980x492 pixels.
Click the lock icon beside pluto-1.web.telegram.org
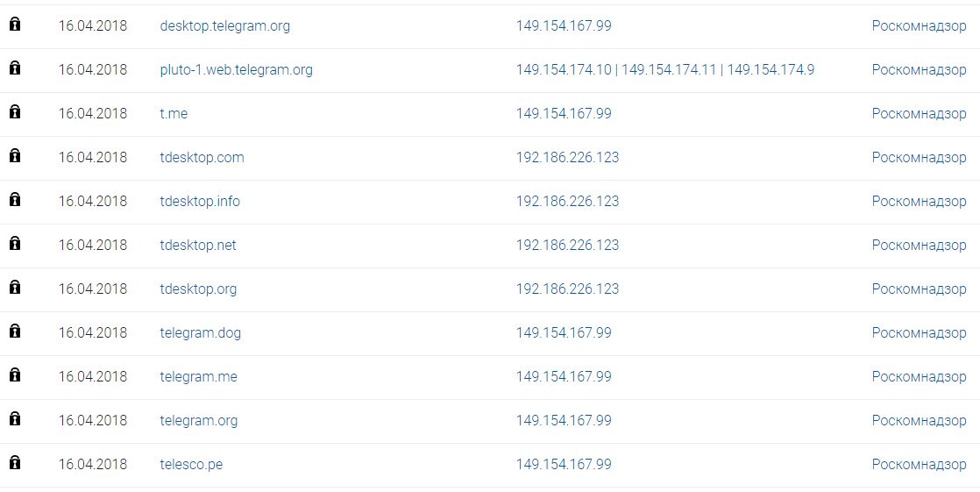pos(15,68)
